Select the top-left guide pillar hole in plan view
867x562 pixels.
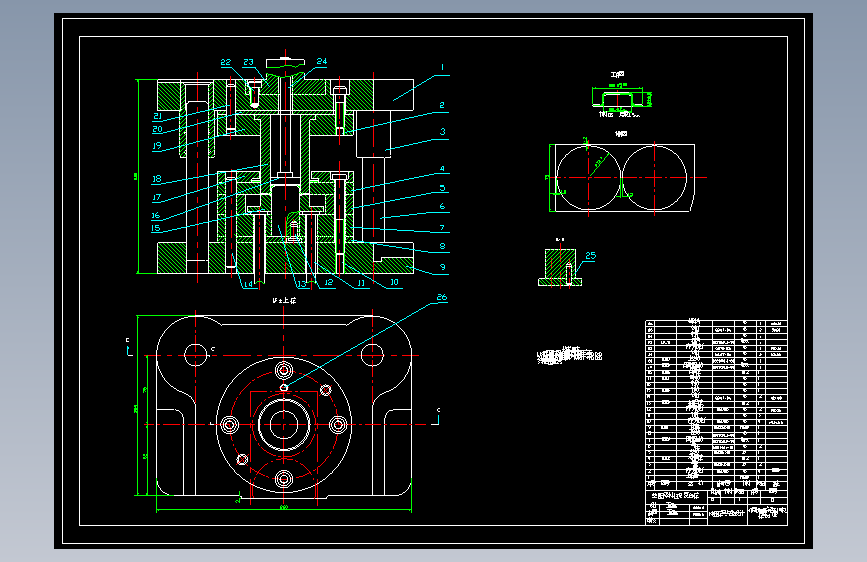pyautogui.click(x=195, y=355)
